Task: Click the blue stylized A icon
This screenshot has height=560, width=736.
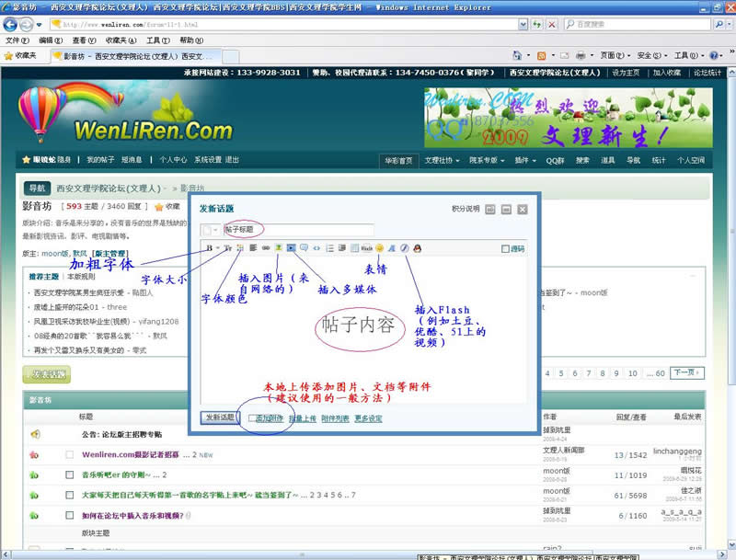Action: (x=392, y=248)
